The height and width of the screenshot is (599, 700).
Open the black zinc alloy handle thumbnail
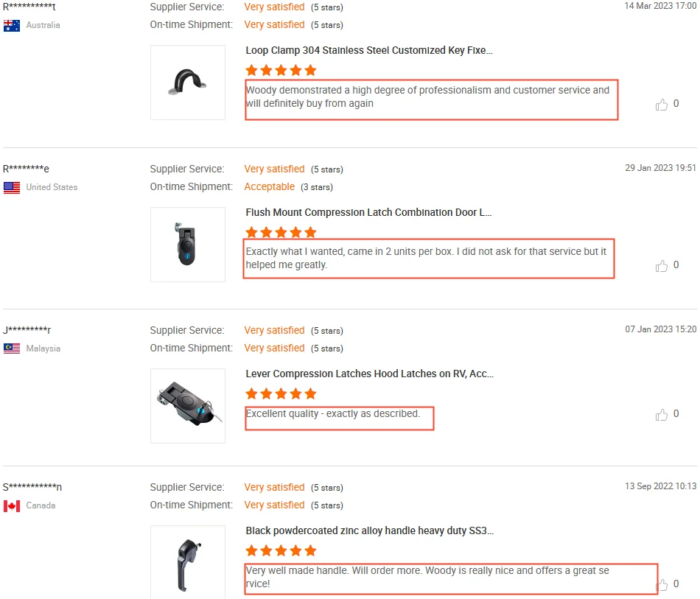point(188,562)
